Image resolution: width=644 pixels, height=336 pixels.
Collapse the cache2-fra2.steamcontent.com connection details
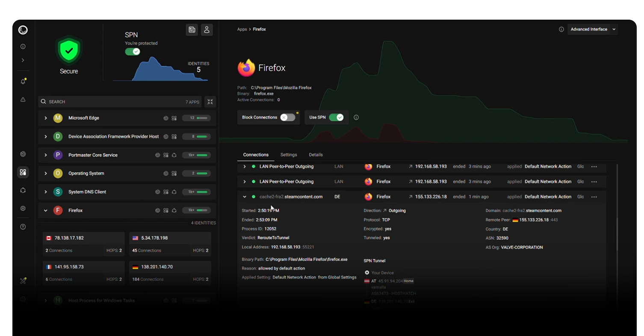click(x=244, y=197)
